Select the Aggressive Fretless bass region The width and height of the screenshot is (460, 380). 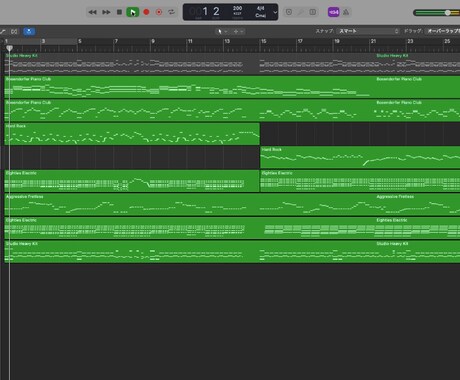(232, 205)
